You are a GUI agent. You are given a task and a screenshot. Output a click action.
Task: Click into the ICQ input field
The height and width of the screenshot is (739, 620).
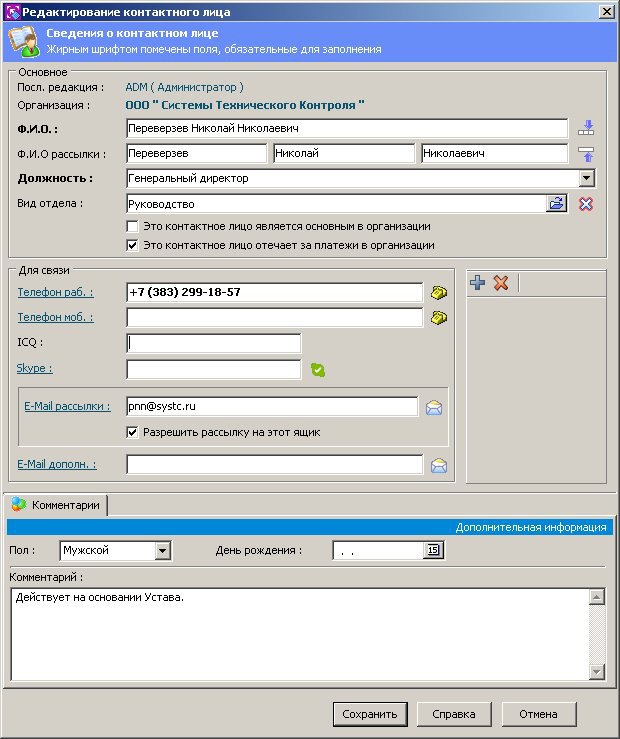[214, 343]
